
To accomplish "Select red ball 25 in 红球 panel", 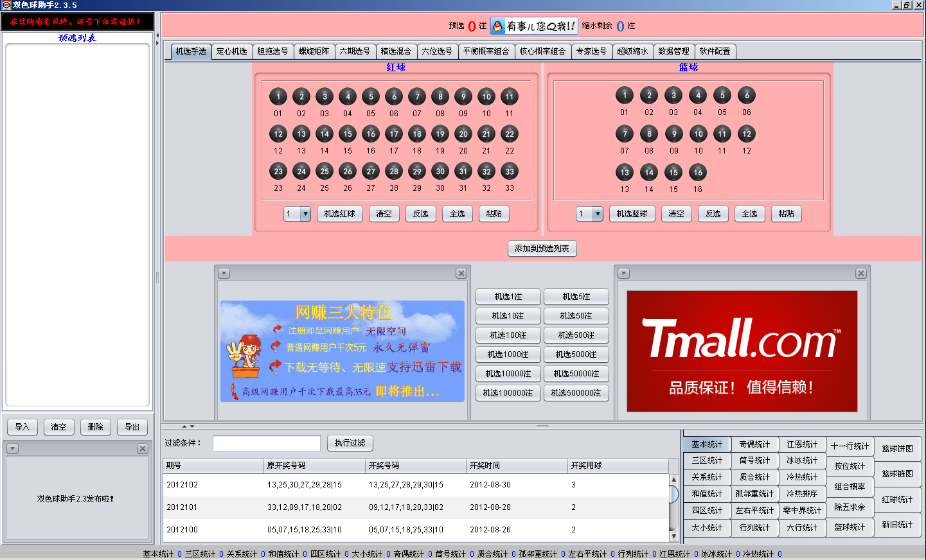I will 325,171.
